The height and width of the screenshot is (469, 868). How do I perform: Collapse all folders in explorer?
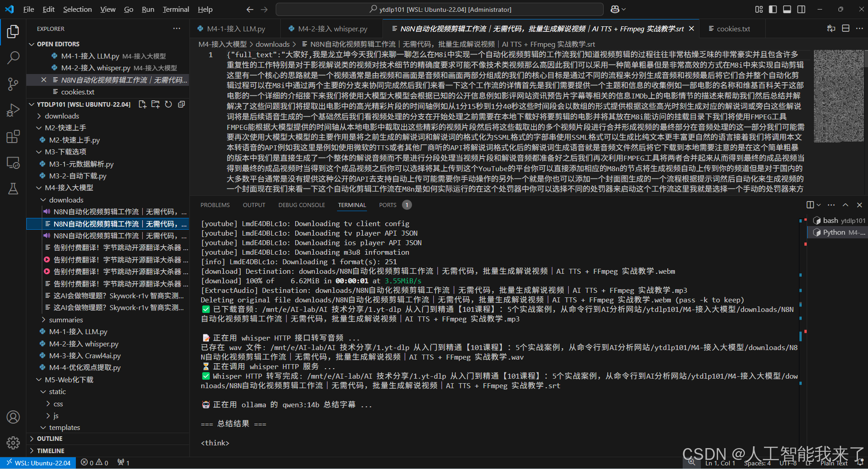181,104
